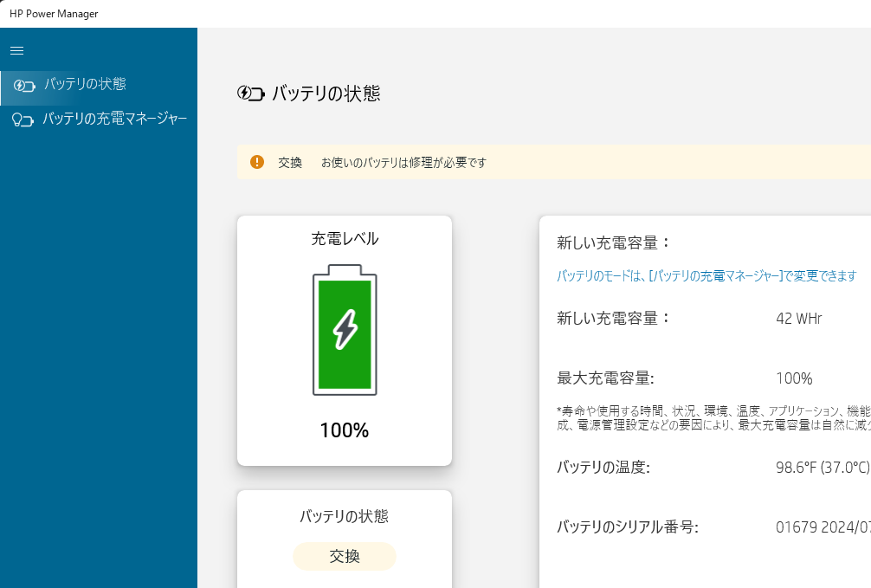871x588 pixels.
Task: Click the HP Power Manager window title
Action: coord(54,14)
